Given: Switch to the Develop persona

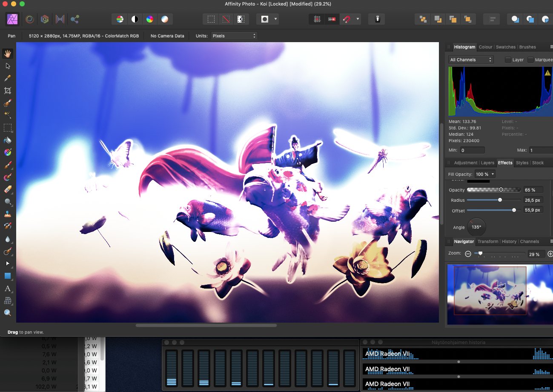Looking at the screenshot, I should coord(44,19).
